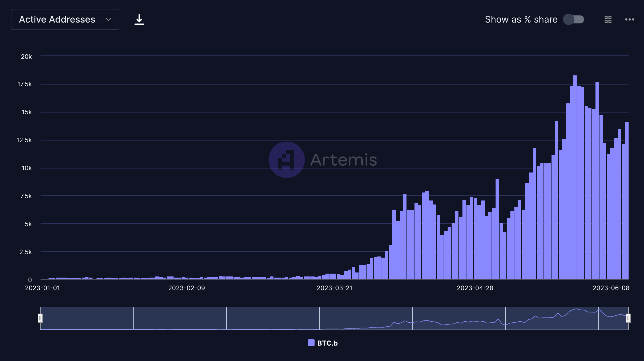Click the chevron arrow in metric selector
Viewport: 644px width, 361px height.
pos(108,19)
